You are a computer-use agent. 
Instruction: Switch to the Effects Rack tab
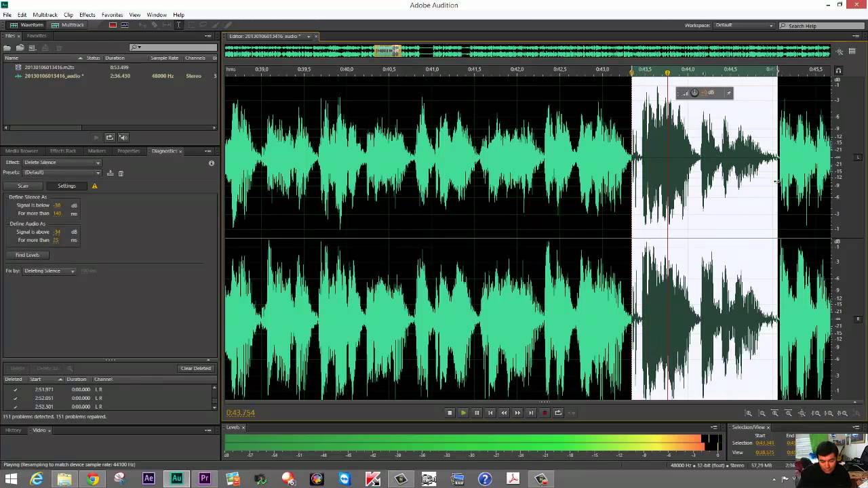tap(63, 151)
